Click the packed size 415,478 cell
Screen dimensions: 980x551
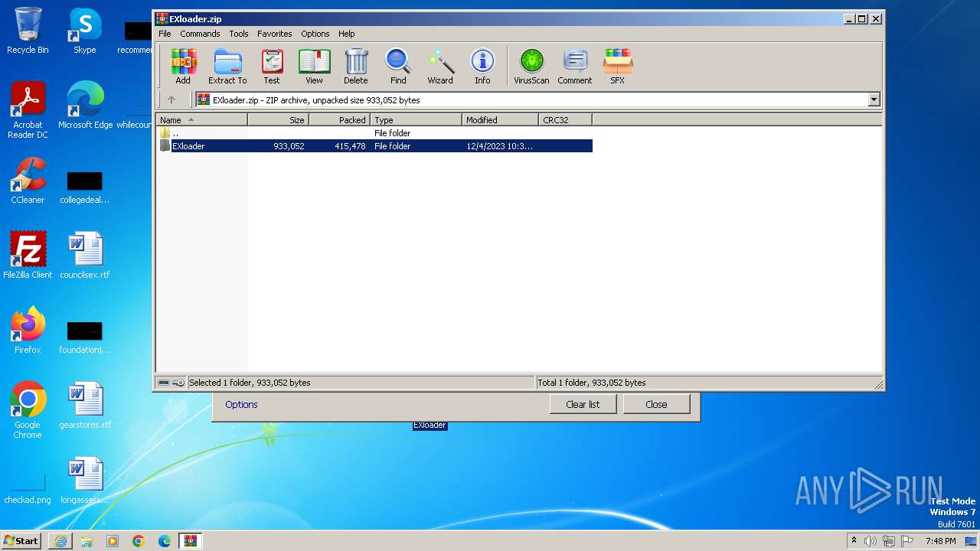coord(350,146)
